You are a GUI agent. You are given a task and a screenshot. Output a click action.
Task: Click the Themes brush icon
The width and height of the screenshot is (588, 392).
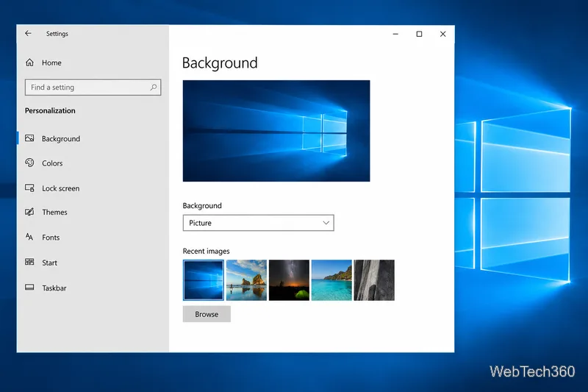coord(29,212)
